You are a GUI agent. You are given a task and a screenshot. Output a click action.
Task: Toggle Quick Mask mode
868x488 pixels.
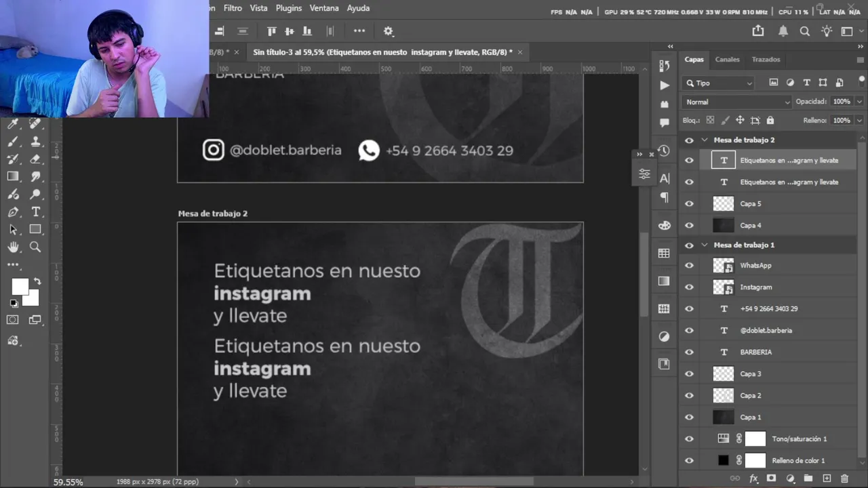coord(13,320)
